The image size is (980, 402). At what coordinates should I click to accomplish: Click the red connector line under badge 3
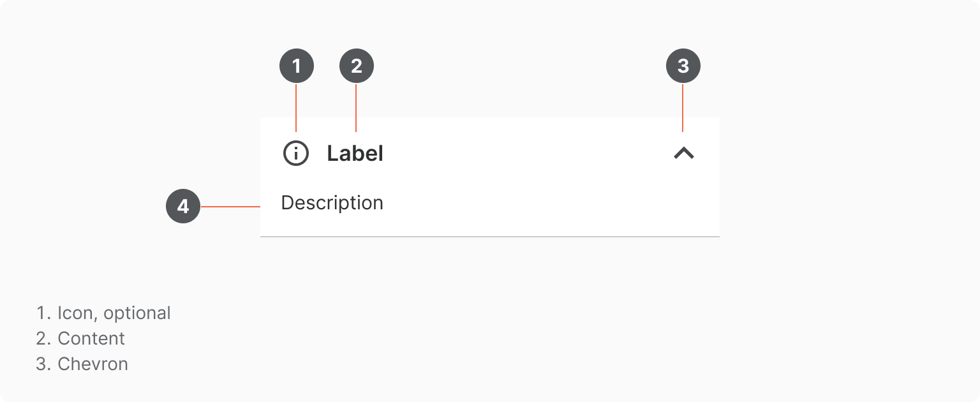683,107
